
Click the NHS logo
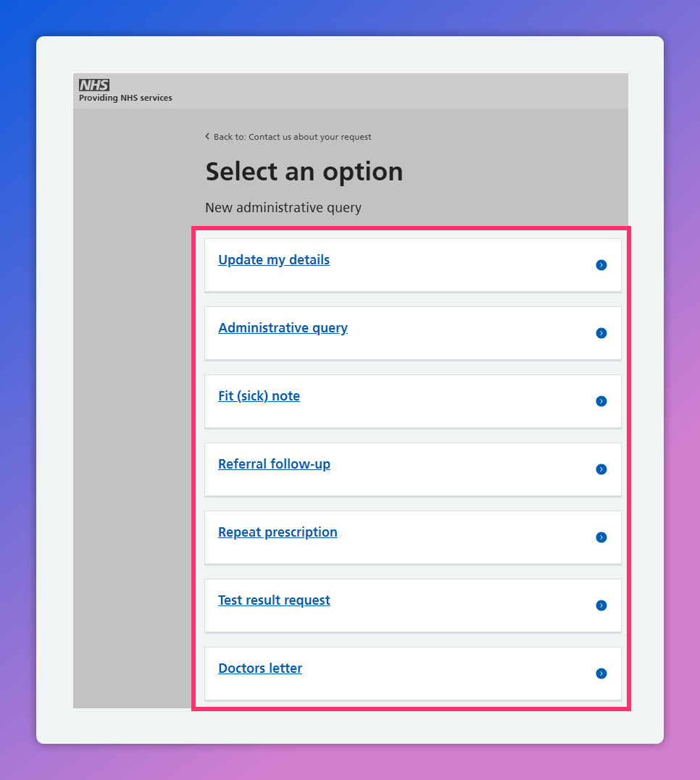(x=94, y=85)
